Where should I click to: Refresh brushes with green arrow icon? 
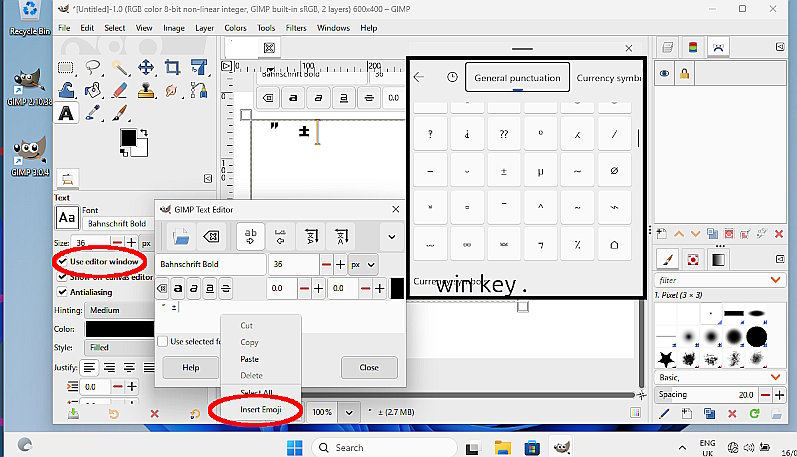point(754,414)
